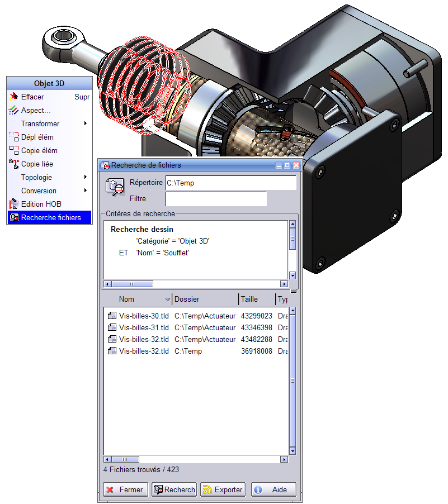Click the Répertoire input field
The width and height of the screenshot is (448, 504).
point(231,183)
